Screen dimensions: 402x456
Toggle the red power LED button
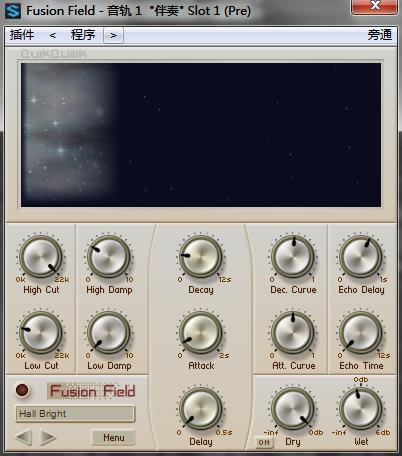[x=22, y=390]
